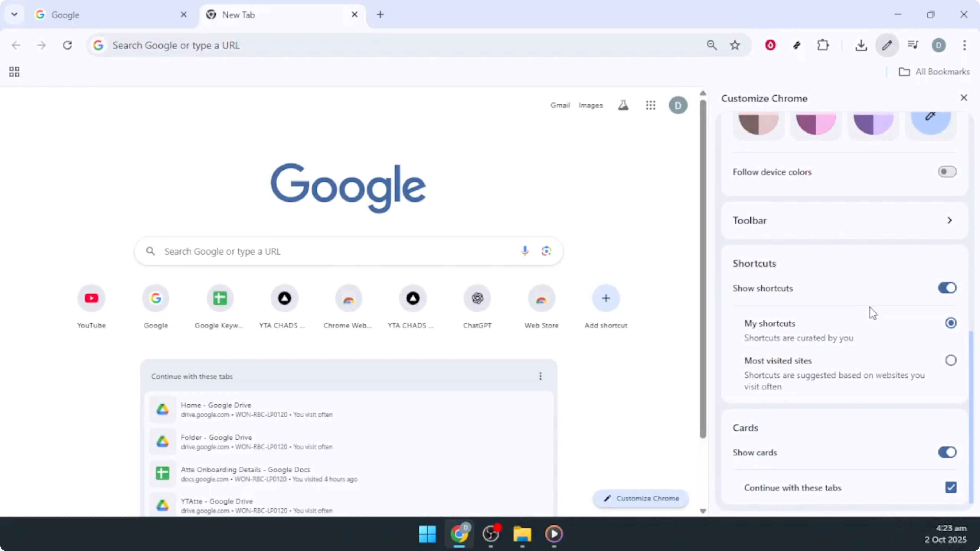Open the red ad-blocker extension icon
The width and height of the screenshot is (980, 551).
point(770,45)
